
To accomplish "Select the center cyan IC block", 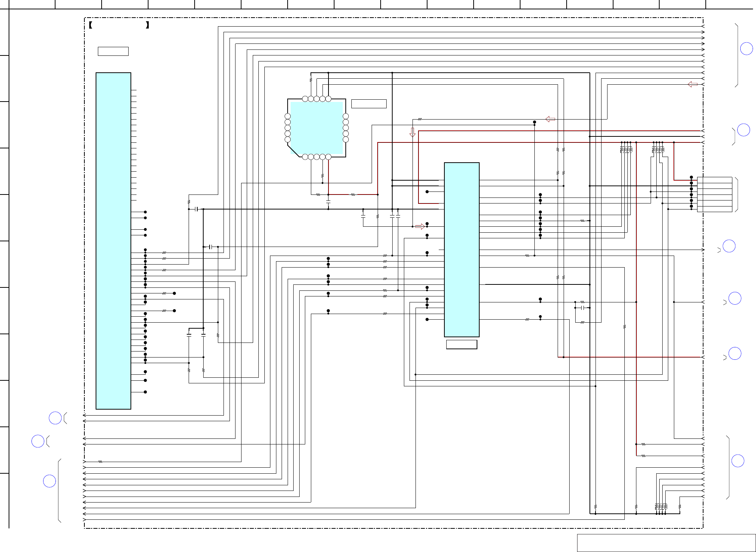I will click(462, 250).
